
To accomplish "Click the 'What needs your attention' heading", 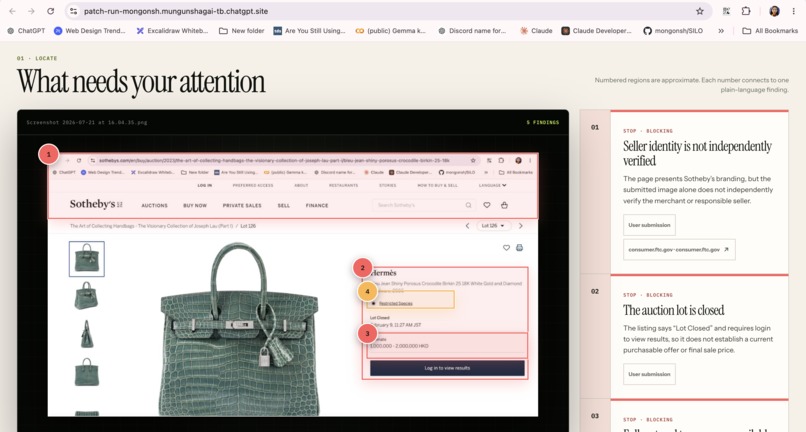I will click(141, 82).
